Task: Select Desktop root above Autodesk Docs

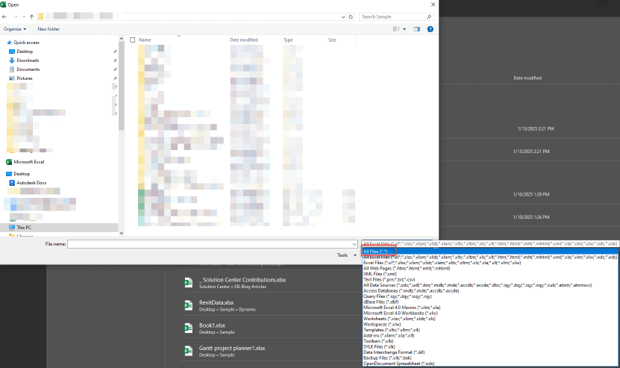Action: 22,174
